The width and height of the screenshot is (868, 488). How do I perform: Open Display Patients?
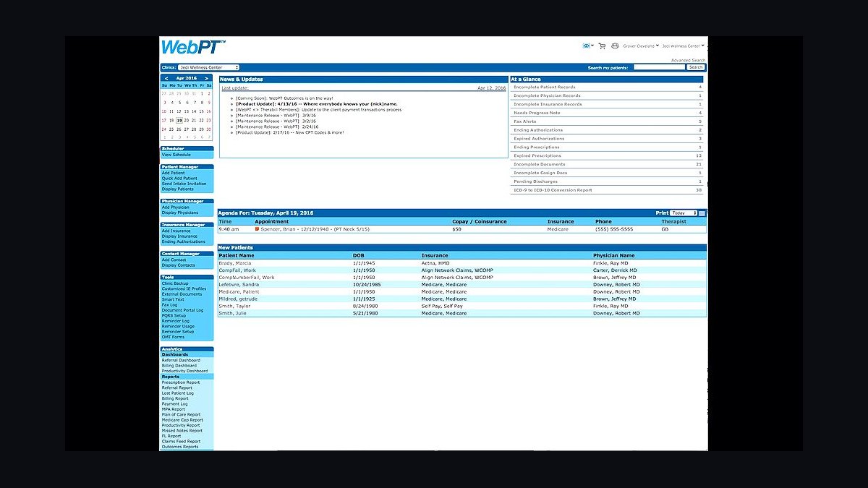tap(177, 189)
